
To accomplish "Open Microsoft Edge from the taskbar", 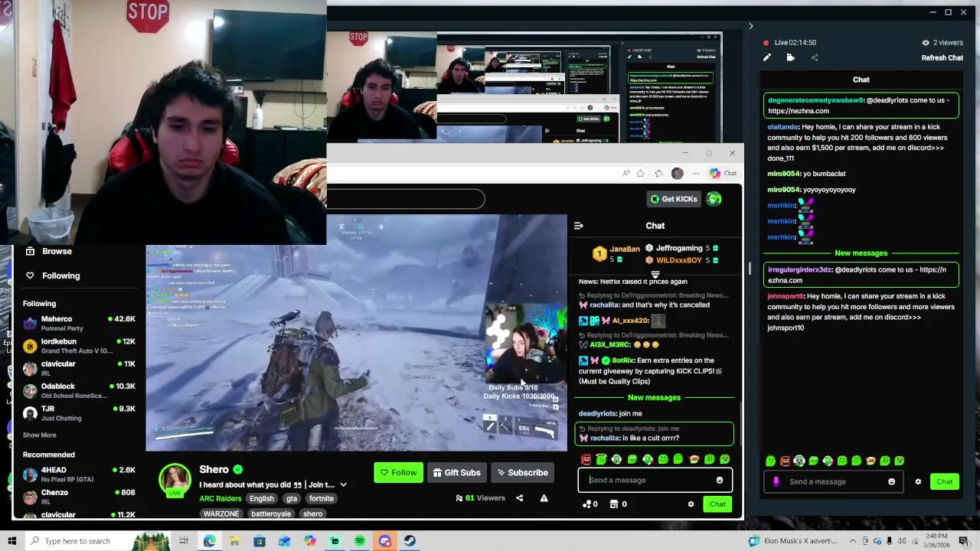I will [209, 541].
